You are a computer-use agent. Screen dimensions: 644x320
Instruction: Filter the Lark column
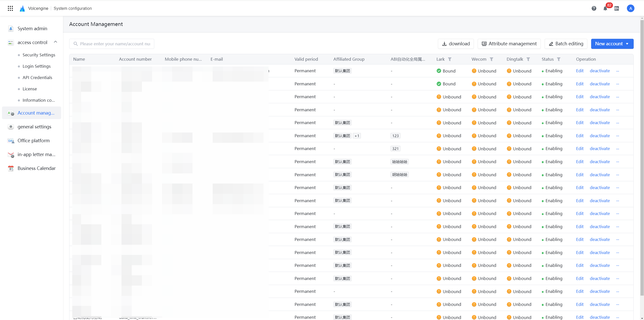450,59
